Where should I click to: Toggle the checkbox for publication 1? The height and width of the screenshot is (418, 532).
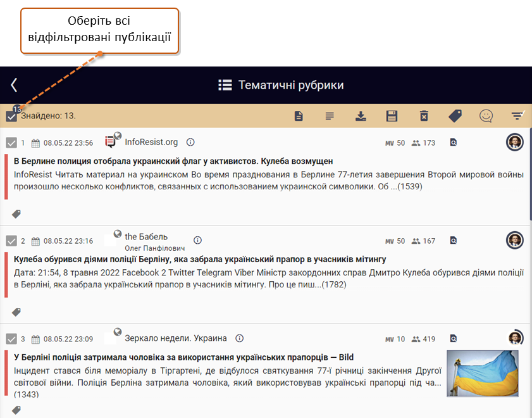[11, 142]
